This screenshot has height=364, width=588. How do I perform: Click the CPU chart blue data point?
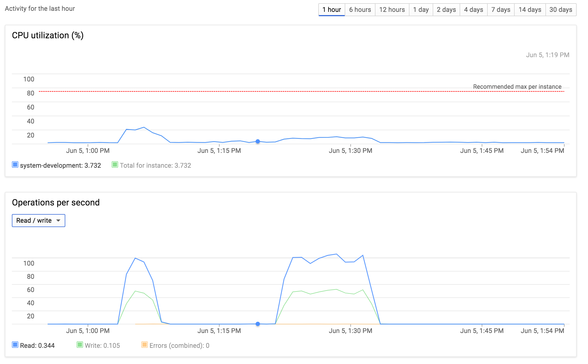coord(258,141)
